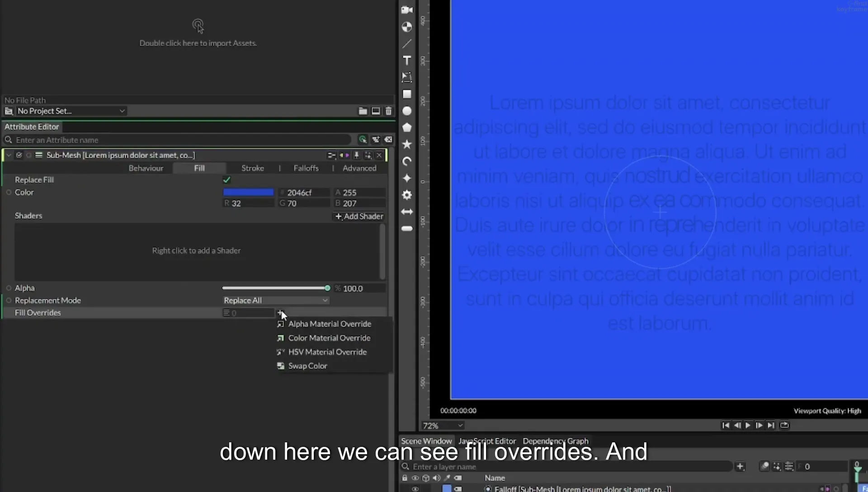Select the Capsule shape tool
The height and width of the screenshot is (492, 868).
(407, 229)
